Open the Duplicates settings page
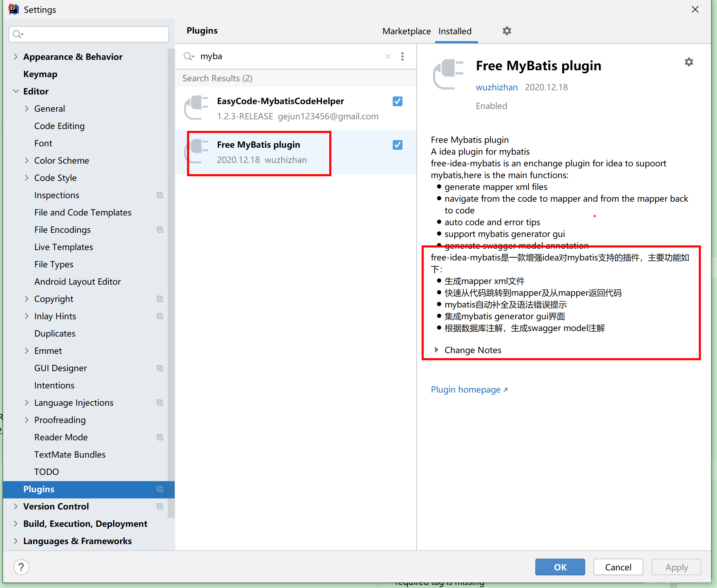717x588 pixels. coord(55,333)
